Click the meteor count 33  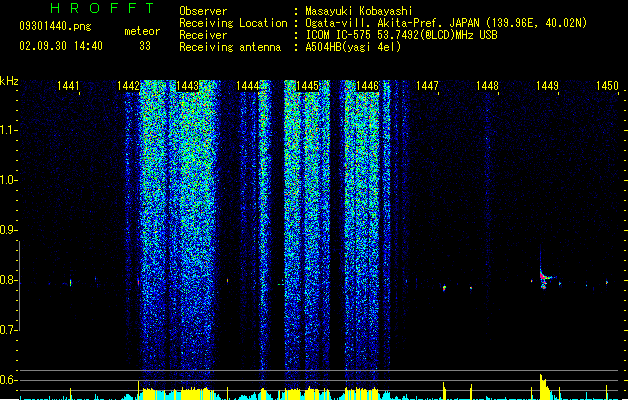pyautogui.click(x=145, y=46)
